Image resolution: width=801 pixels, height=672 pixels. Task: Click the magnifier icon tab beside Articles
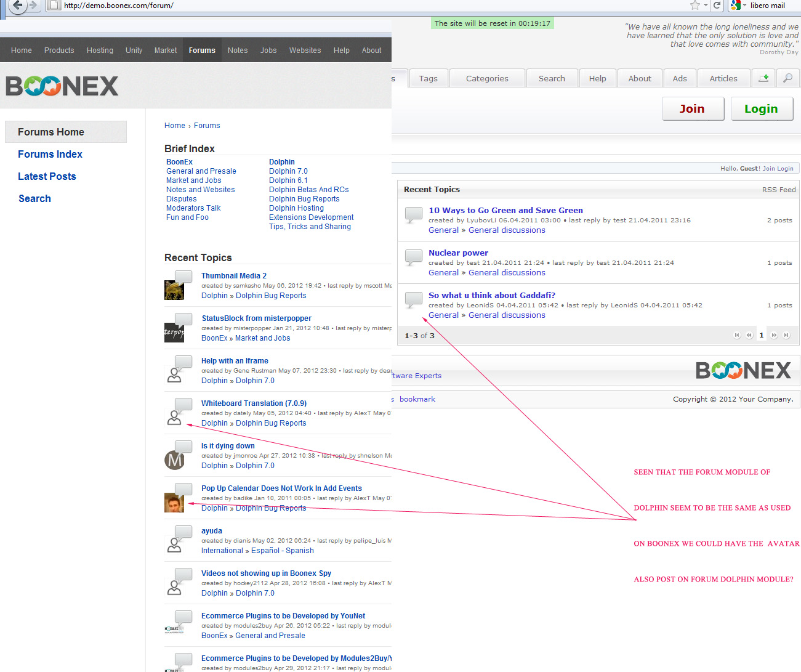pos(787,78)
